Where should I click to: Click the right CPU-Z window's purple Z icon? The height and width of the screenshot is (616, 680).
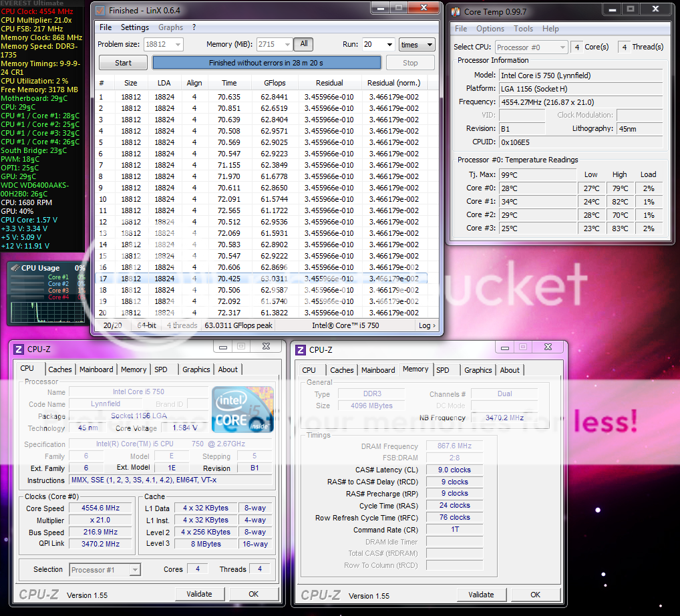point(301,349)
